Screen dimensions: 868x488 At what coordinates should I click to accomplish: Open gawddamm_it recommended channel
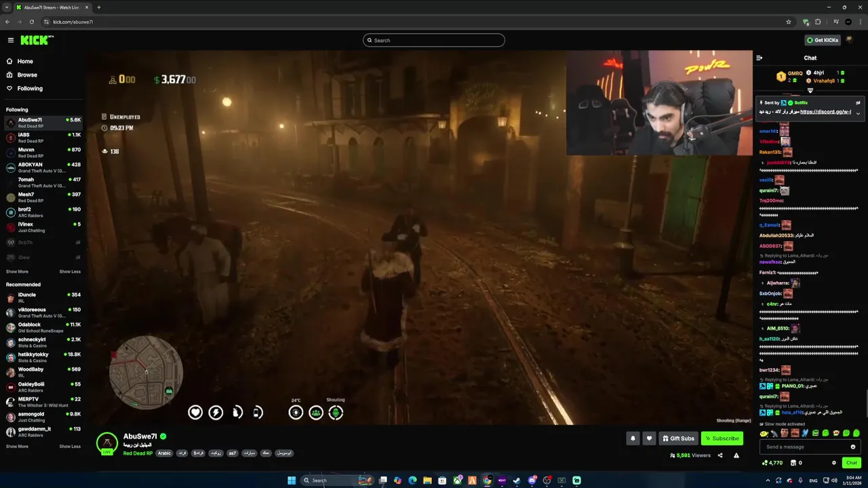tap(43, 432)
